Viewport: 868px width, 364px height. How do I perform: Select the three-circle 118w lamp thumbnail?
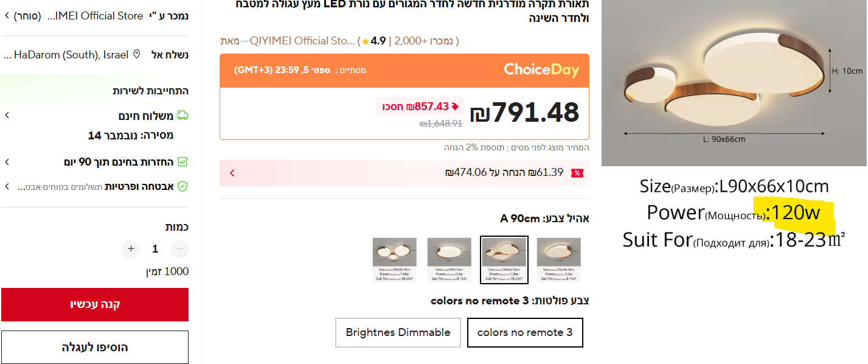pos(394,260)
